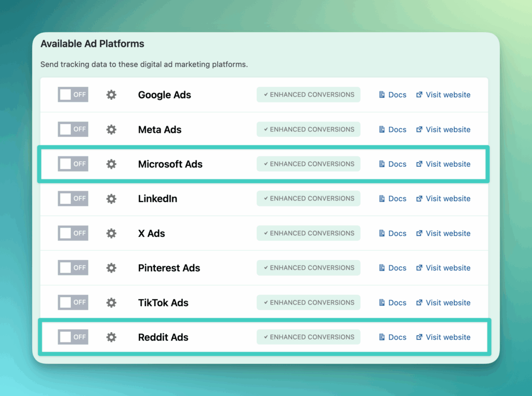532x396 pixels.
Task: Enable LinkedIn tracking switch
Action: point(73,198)
